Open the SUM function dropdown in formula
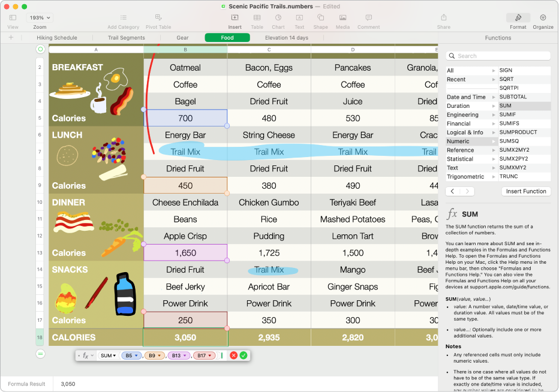The image size is (559, 392). click(x=109, y=355)
